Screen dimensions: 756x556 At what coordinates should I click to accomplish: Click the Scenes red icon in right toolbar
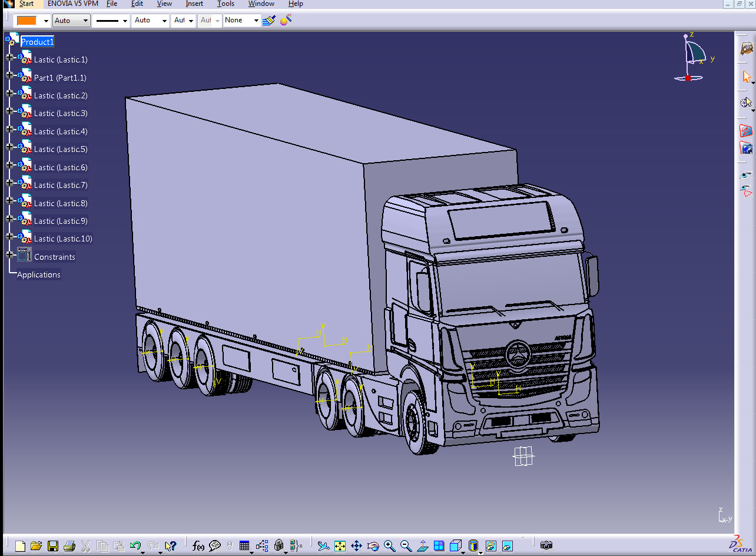[x=747, y=131]
